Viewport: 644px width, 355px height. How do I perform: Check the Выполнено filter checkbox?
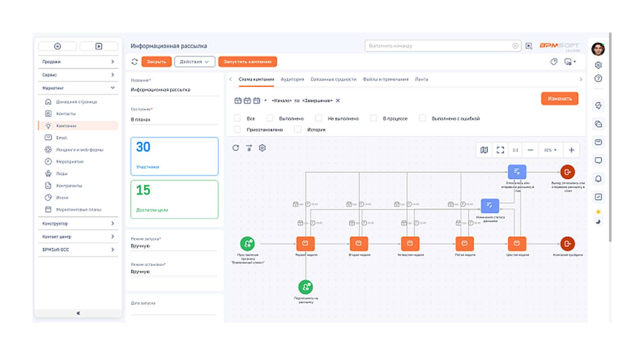click(x=270, y=118)
